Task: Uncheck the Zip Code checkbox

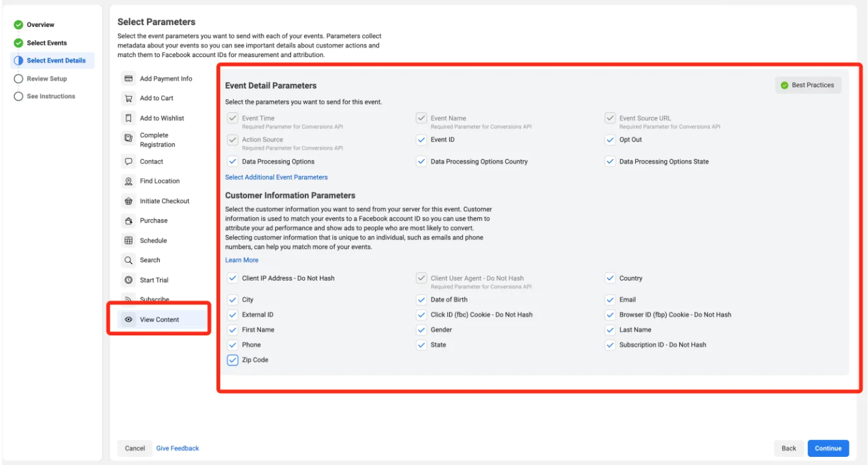Action: pos(233,360)
